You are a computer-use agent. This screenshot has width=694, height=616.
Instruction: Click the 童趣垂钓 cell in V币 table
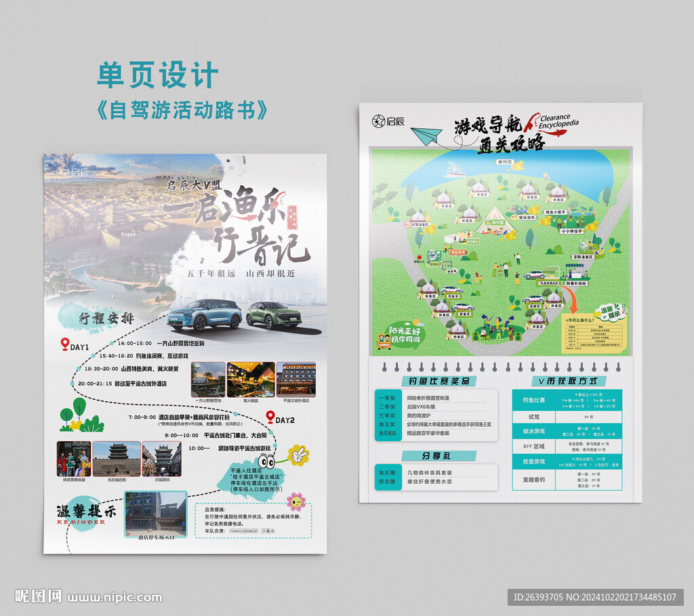coord(534,480)
